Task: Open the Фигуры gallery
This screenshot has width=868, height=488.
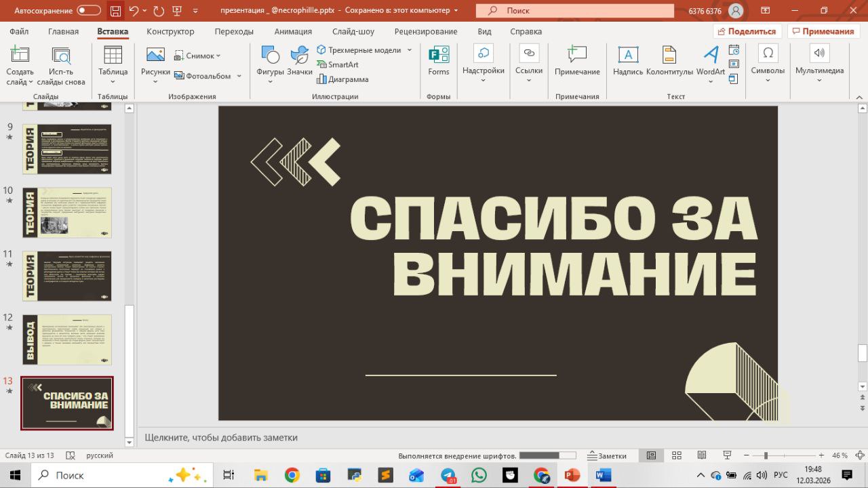Action: [270, 64]
